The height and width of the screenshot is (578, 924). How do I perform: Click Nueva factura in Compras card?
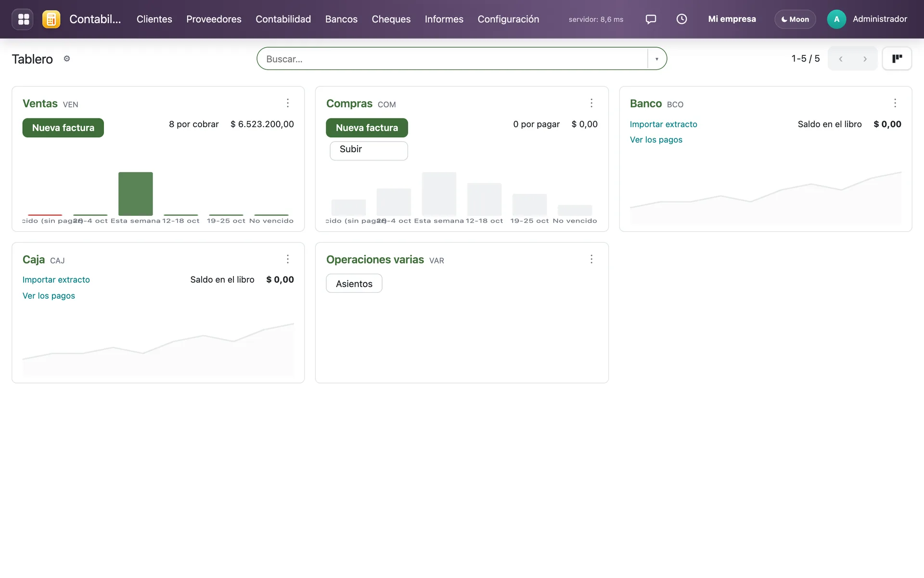tap(367, 128)
